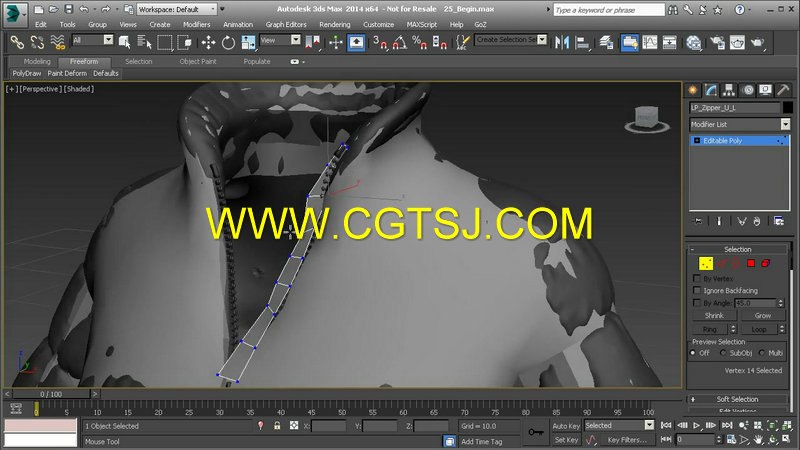Click Bind to Space Warp icon
Screen dimensions: 800x450
[x=58, y=42]
